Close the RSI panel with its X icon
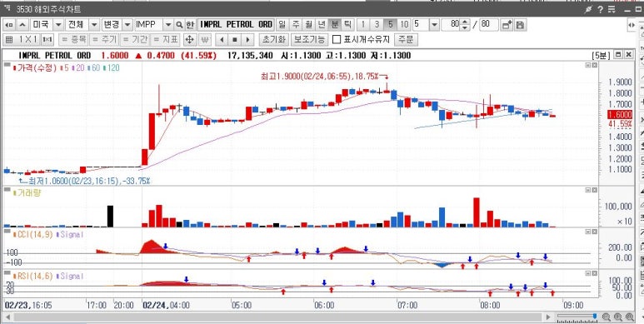Viewport: 644px width, 324px height. coord(594,273)
